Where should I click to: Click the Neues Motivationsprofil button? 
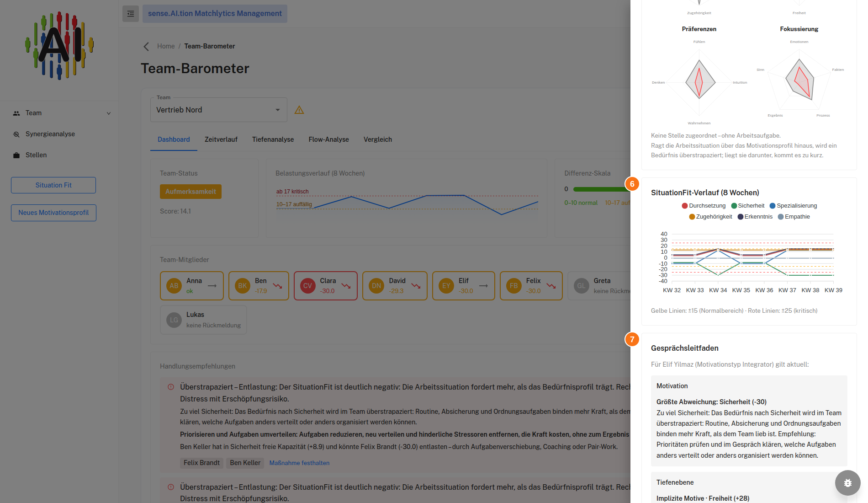tap(53, 213)
